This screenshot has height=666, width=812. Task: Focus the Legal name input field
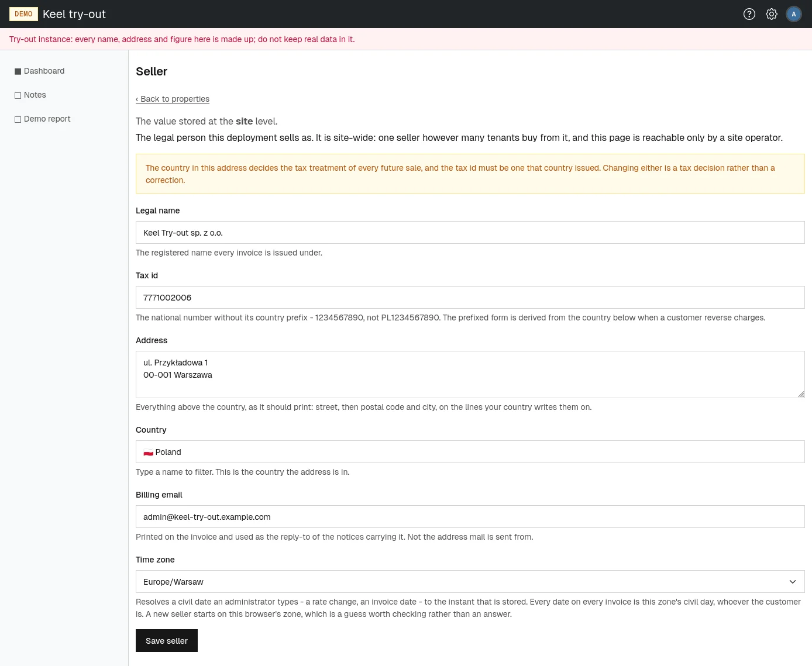point(470,233)
